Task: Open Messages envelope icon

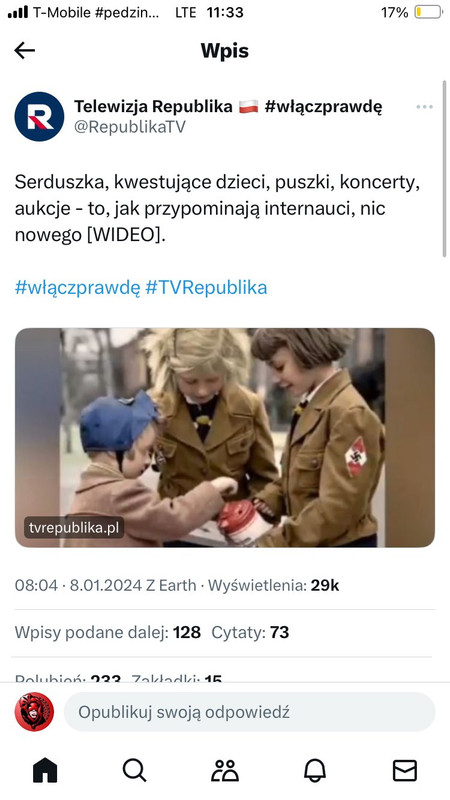Action: pos(405,770)
